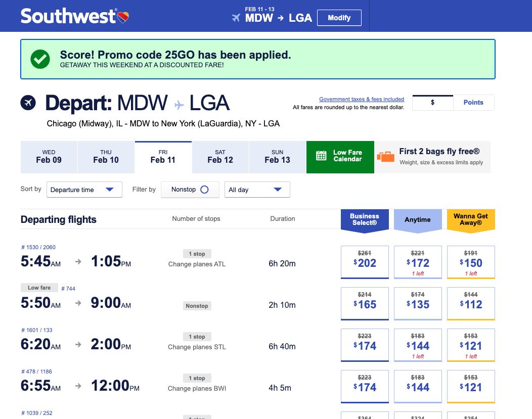
Task: Click the round Depart airplane icon
Action: (28, 103)
